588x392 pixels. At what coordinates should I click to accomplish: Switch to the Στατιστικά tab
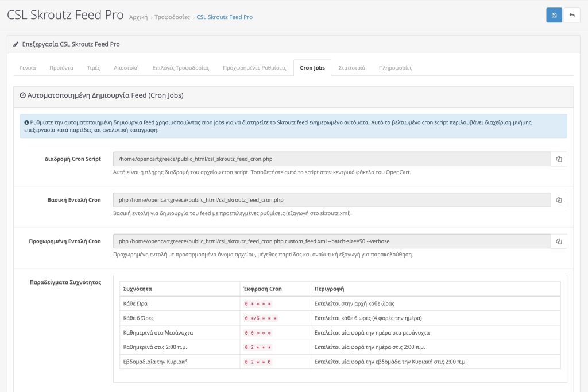click(352, 68)
